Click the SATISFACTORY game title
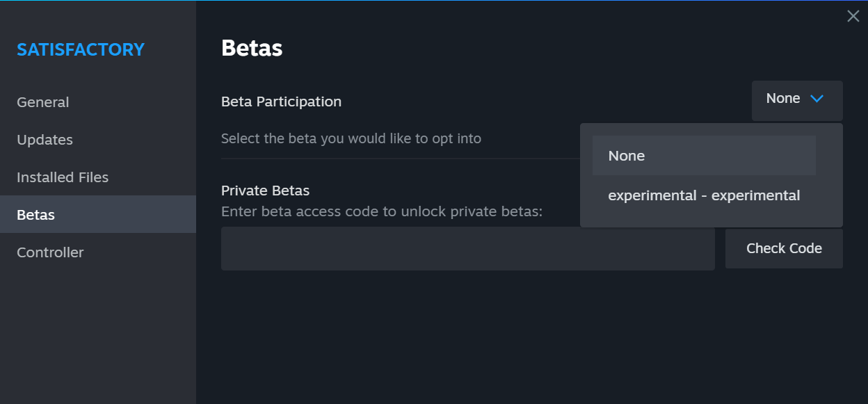The image size is (868, 404). click(81, 49)
